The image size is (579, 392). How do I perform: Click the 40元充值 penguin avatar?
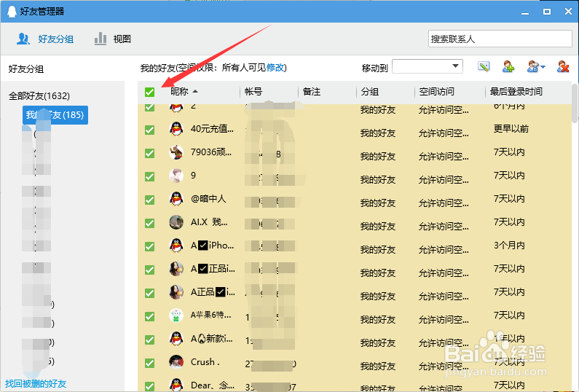[176, 129]
